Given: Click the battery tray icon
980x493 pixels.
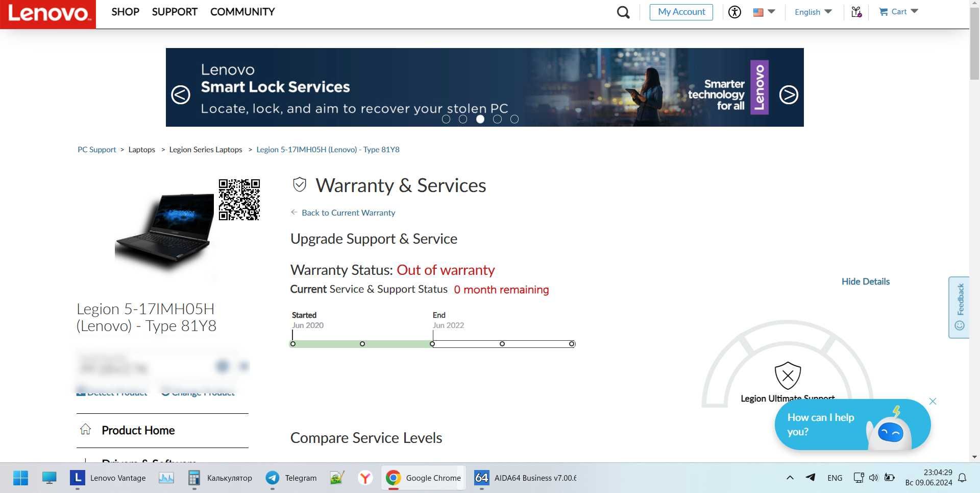Looking at the screenshot, I should 889,478.
